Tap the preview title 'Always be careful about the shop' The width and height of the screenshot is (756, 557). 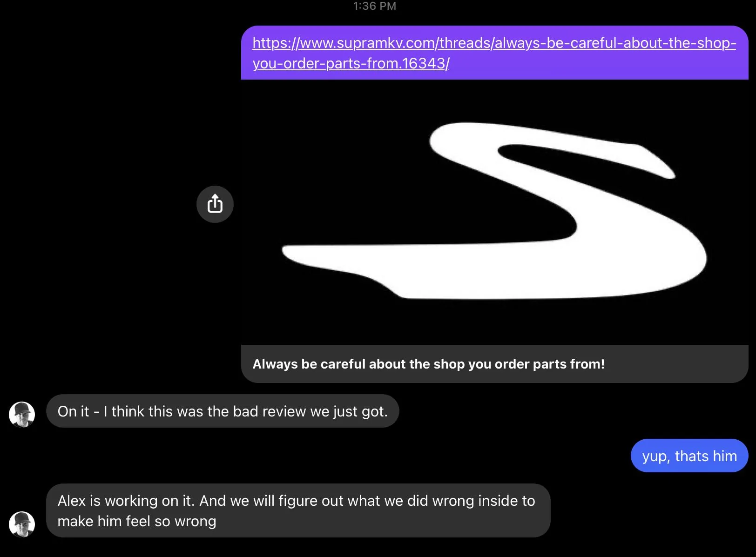click(x=428, y=364)
